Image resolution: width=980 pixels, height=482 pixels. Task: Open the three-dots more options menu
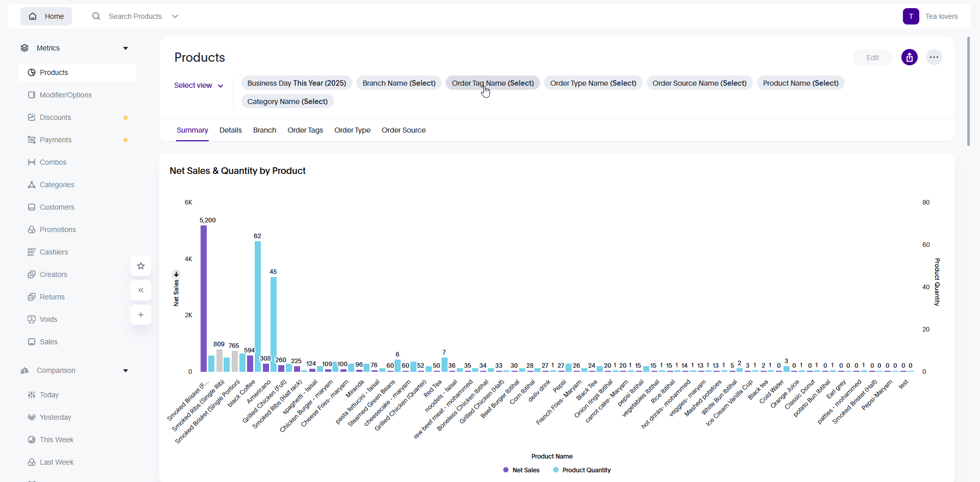pos(934,58)
